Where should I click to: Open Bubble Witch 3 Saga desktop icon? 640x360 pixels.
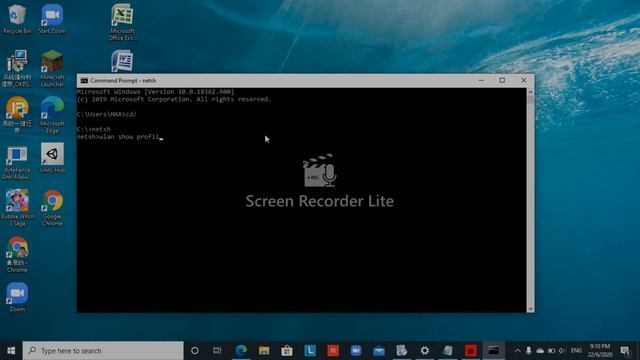(x=17, y=207)
